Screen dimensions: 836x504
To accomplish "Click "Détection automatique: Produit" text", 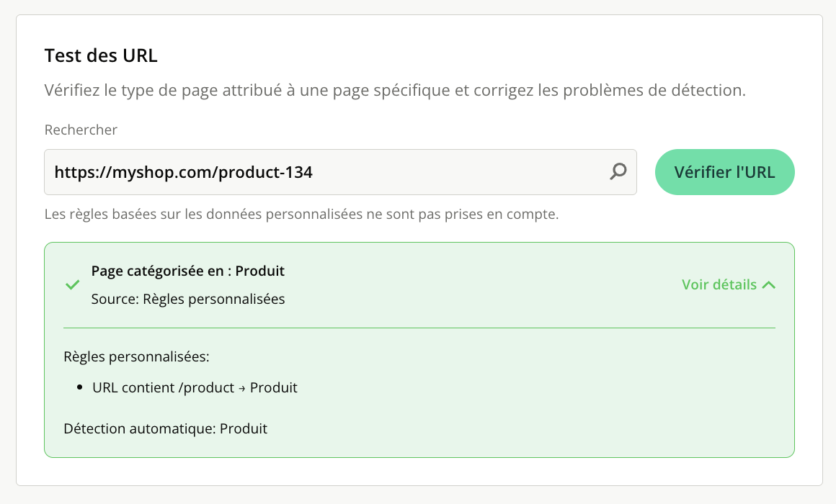I will [165, 428].
